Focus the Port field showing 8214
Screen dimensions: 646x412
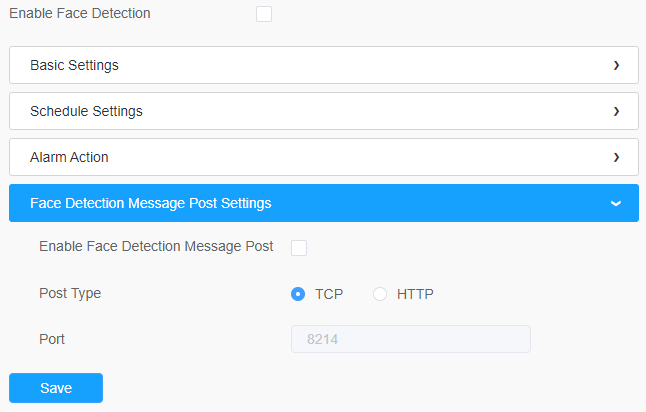pos(411,339)
